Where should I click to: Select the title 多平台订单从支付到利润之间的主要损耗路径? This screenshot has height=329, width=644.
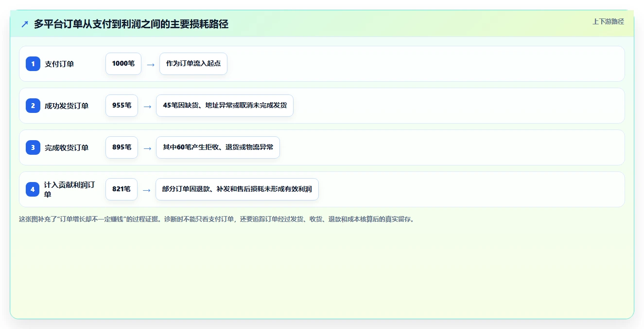coord(131,24)
